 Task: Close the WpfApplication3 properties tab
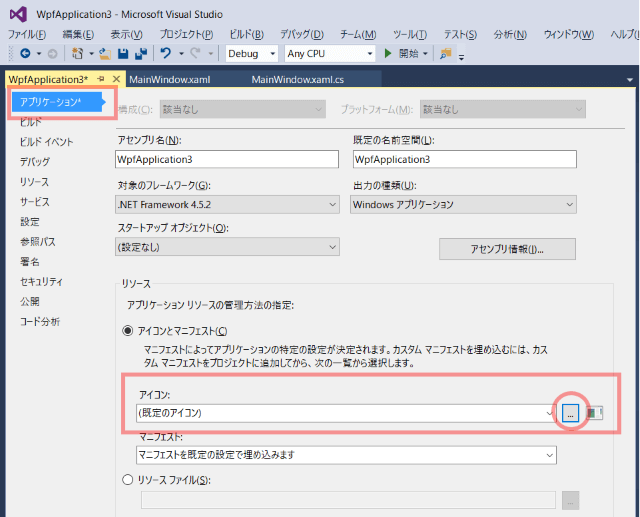[116, 79]
